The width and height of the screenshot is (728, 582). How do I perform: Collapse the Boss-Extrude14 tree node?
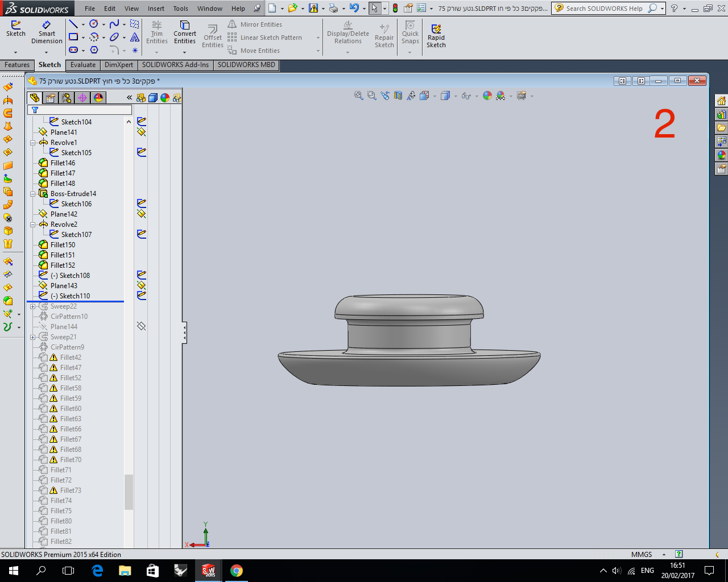pos(33,194)
